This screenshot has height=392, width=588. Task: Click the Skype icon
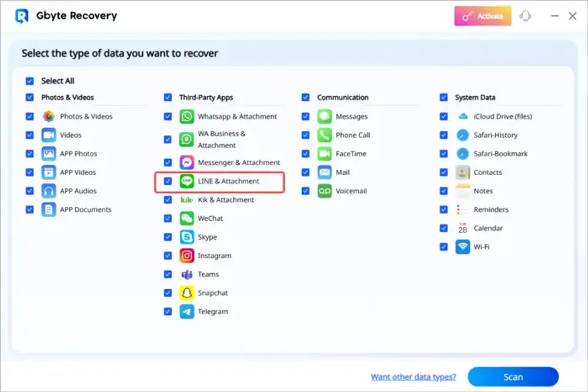[x=187, y=237]
